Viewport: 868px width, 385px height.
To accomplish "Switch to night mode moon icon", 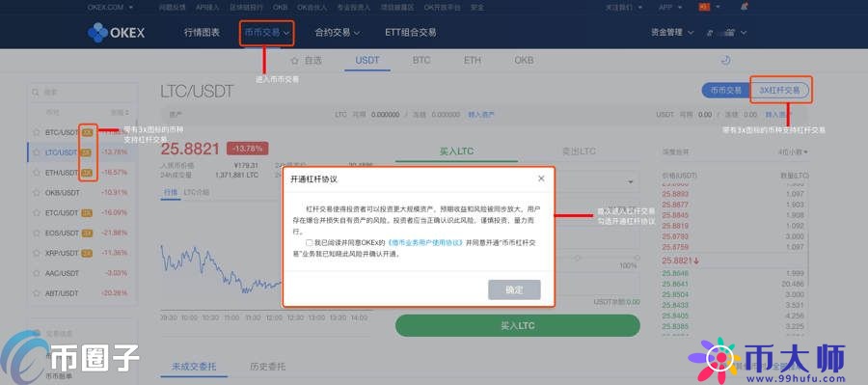I will coord(726,60).
